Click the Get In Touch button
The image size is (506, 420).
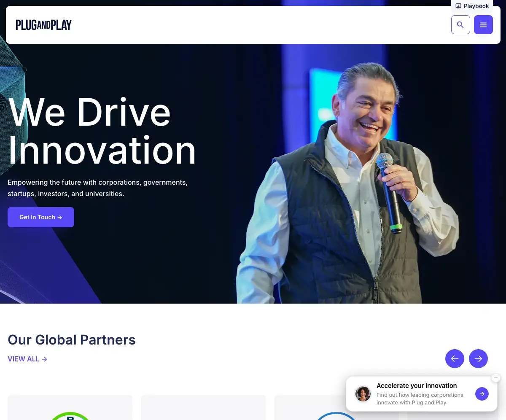(x=41, y=217)
